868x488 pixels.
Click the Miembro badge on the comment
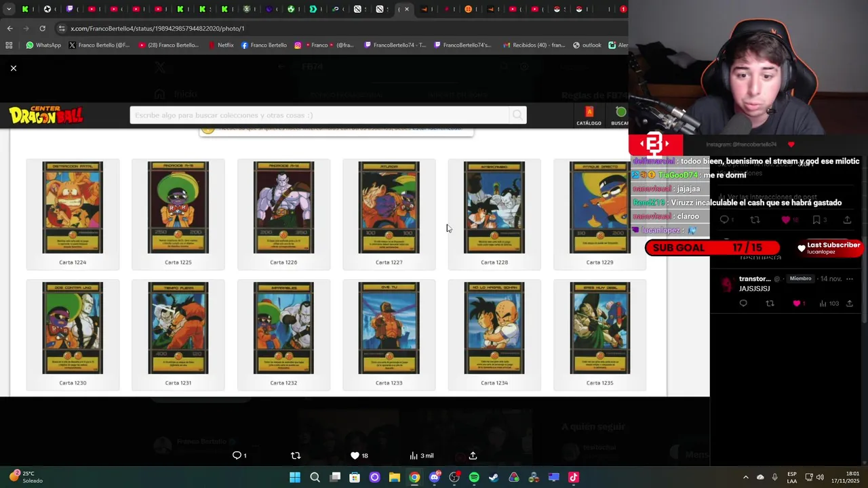800,279
